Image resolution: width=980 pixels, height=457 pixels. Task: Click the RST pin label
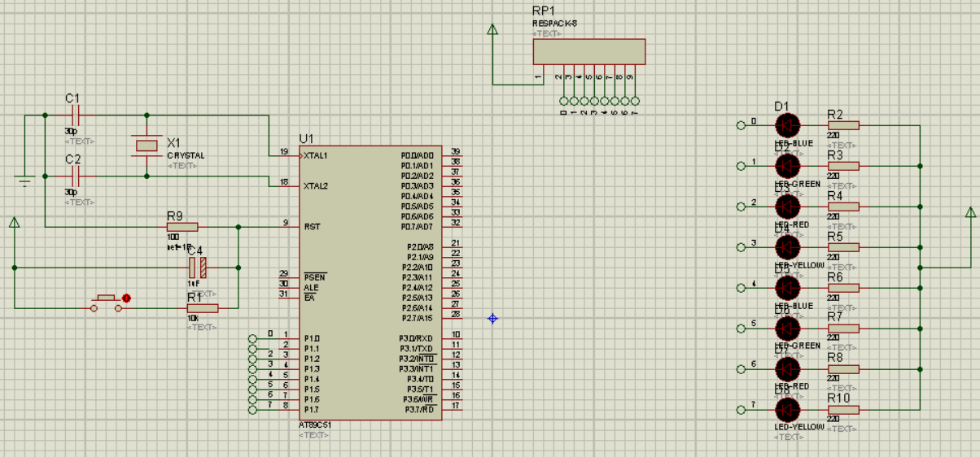tap(312, 227)
